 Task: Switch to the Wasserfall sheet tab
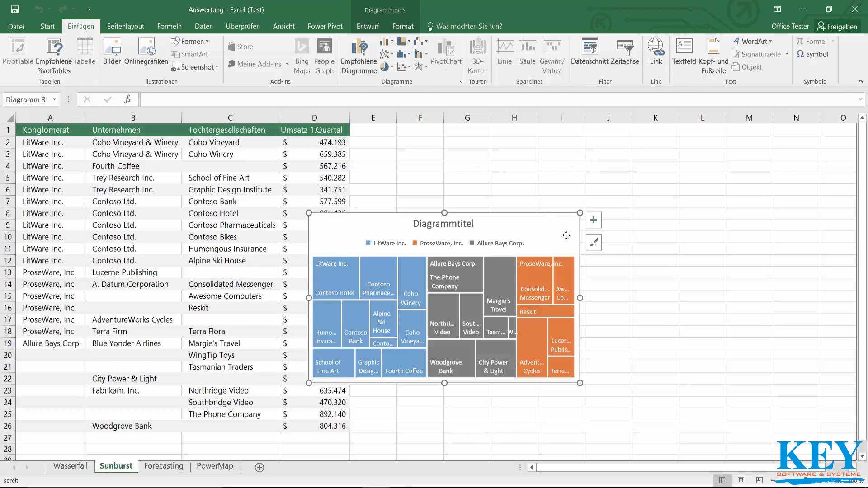coord(71,466)
